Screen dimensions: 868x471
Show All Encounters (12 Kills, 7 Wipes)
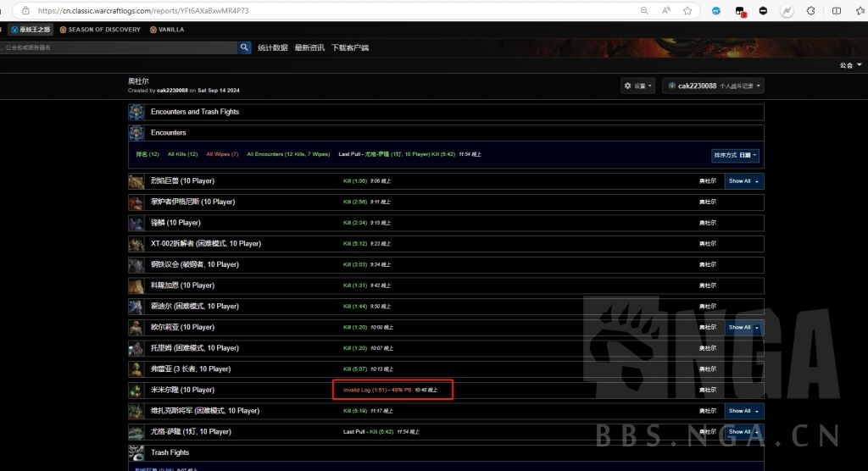(x=288, y=154)
